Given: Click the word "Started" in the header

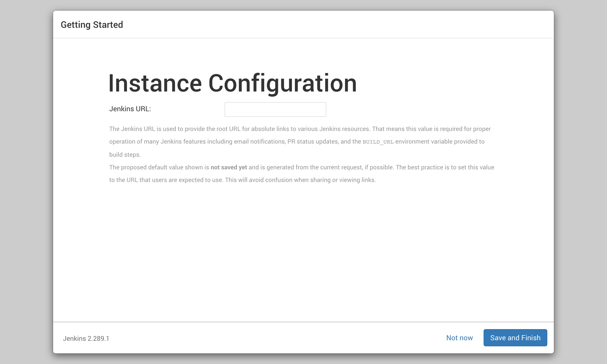Looking at the screenshot, I should pyautogui.click(x=108, y=25).
